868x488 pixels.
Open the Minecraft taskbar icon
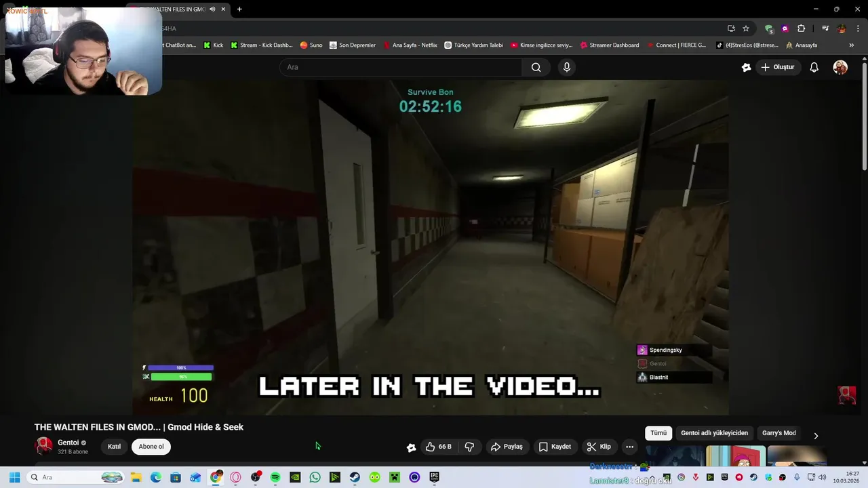tap(395, 477)
